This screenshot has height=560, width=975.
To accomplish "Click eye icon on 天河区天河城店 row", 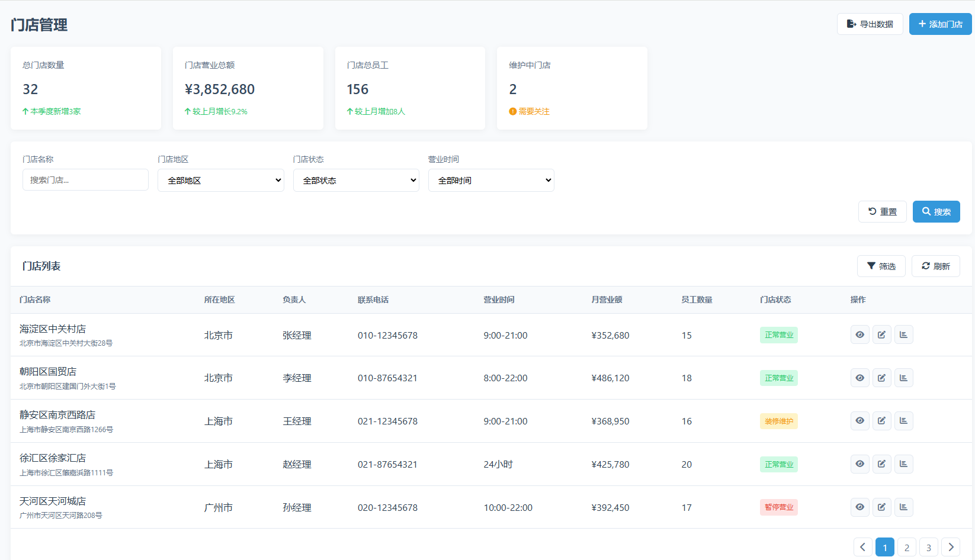I will coord(859,507).
